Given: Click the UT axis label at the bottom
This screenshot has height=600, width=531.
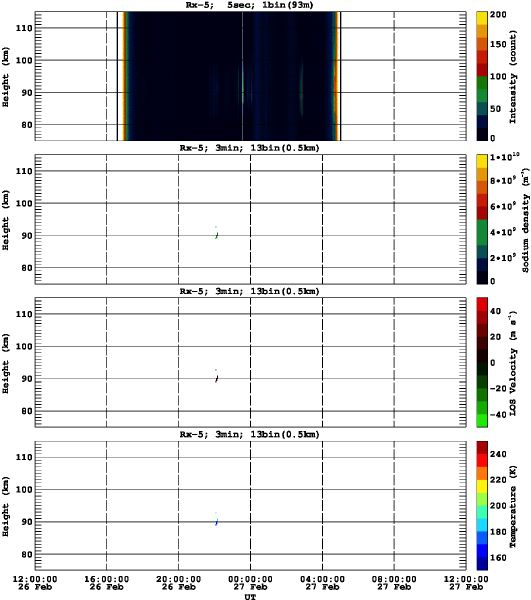Looking at the screenshot, I should (251, 597).
